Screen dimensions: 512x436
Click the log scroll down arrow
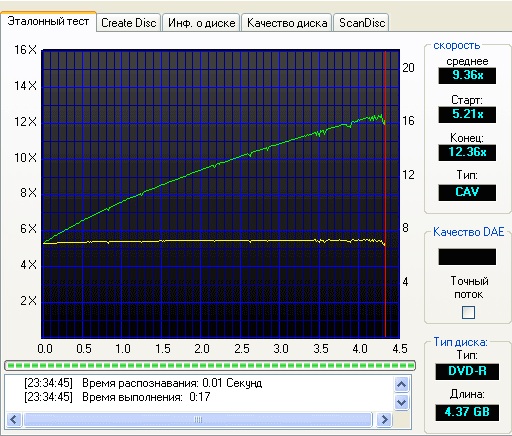pyautogui.click(x=401, y=402)
